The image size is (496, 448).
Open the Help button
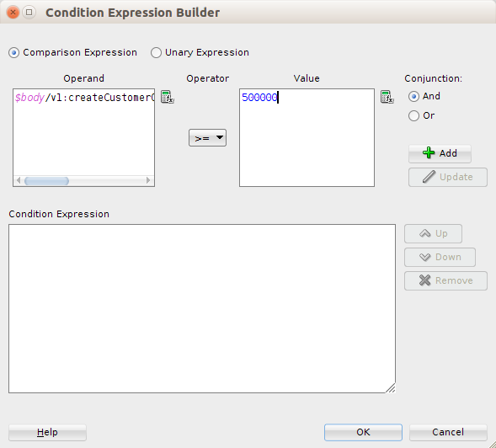47,433
